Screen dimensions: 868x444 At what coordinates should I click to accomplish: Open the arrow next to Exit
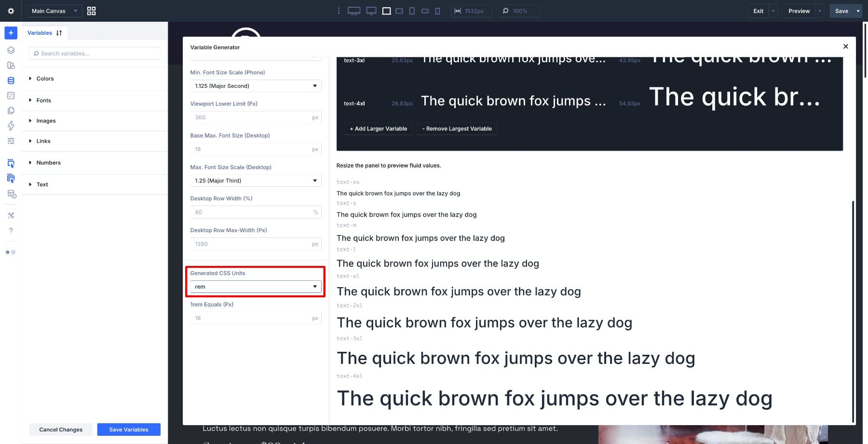click(x=773, y=11)
